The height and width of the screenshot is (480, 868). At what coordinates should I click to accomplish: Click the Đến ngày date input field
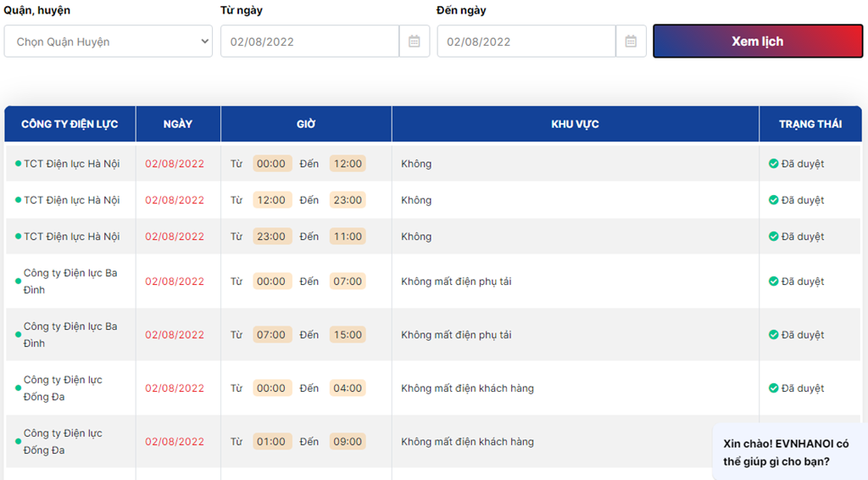click(x=526, y=41)
